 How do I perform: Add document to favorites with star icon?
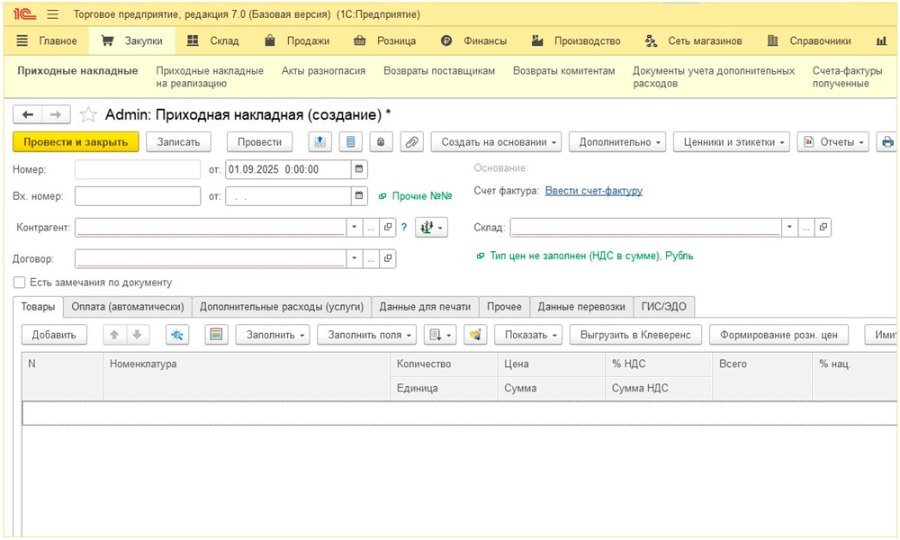click(88, 115)
